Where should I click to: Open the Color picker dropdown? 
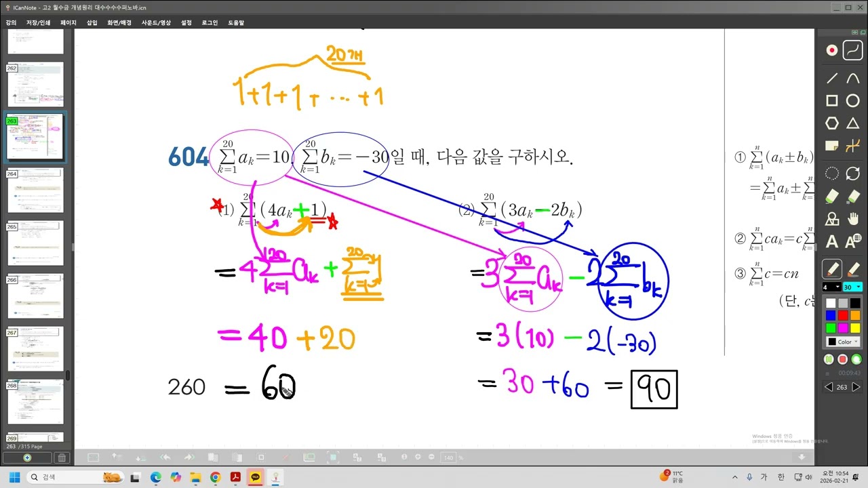click(x=843, y=342)
